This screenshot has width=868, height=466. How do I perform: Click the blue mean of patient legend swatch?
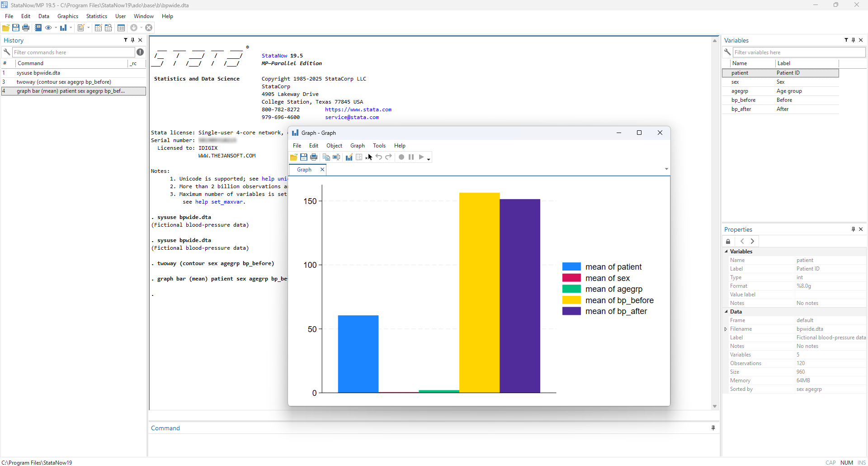pyautogui.click(x=571, y=266)
